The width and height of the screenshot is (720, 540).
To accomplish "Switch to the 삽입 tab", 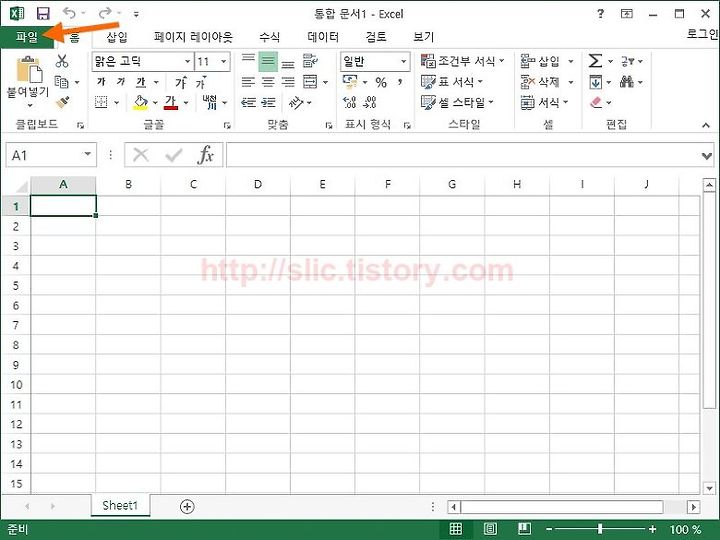I will pos(117,37).
